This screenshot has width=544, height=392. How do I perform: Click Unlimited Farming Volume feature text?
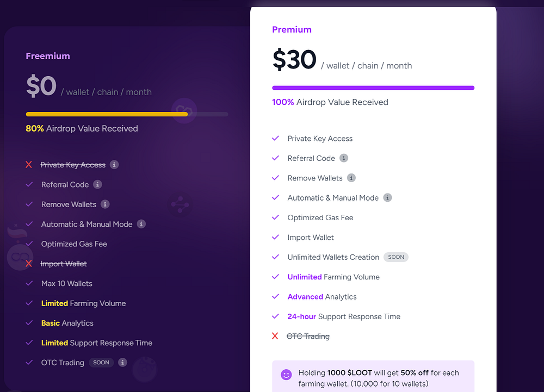pyautogui.click(x=333, y=277)
